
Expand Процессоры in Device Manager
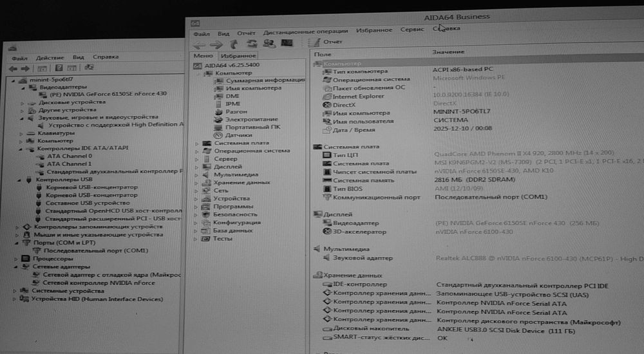(x=16, y=259)
